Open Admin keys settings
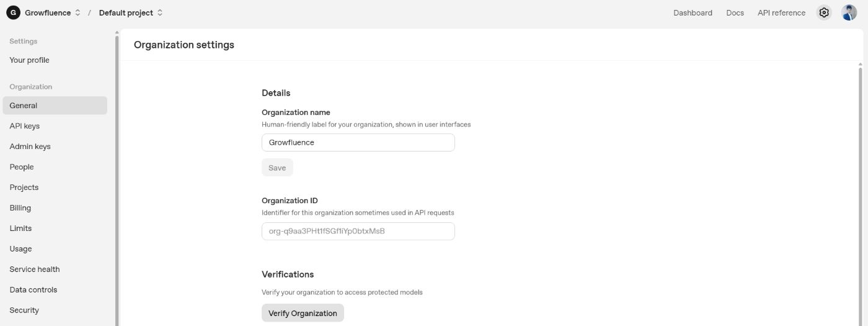868x326 pixels. click(x=30, y=147)
